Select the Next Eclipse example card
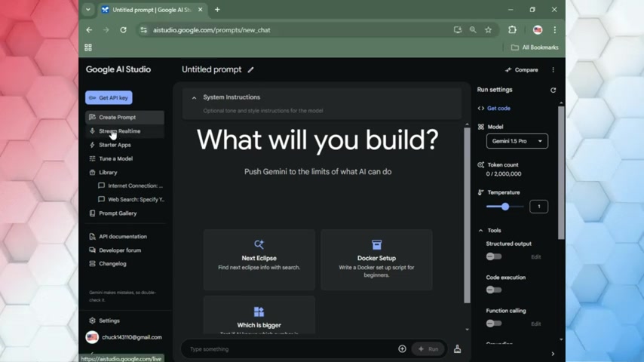 (259, 259)
